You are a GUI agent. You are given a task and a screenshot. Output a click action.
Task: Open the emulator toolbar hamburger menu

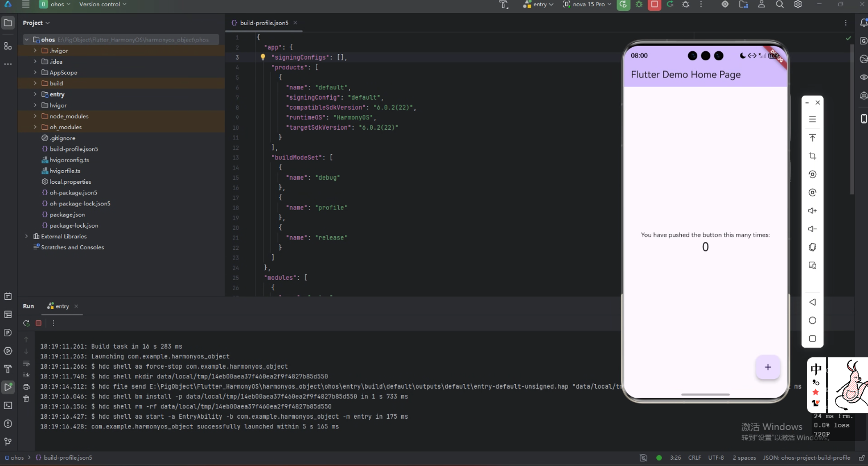click(x=812, y=119)
